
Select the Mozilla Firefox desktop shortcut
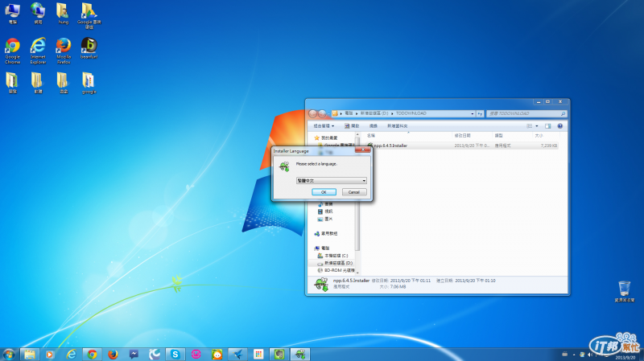tap(64, 51)
